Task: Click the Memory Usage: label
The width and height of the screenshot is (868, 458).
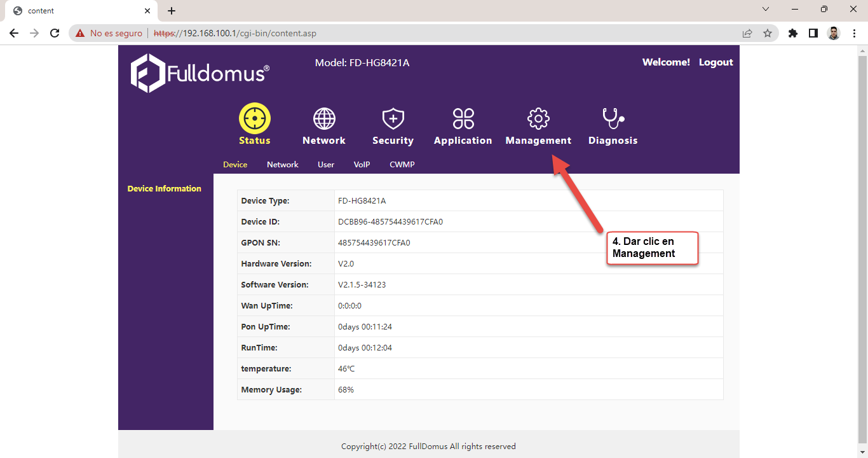Action: (271, 389)
